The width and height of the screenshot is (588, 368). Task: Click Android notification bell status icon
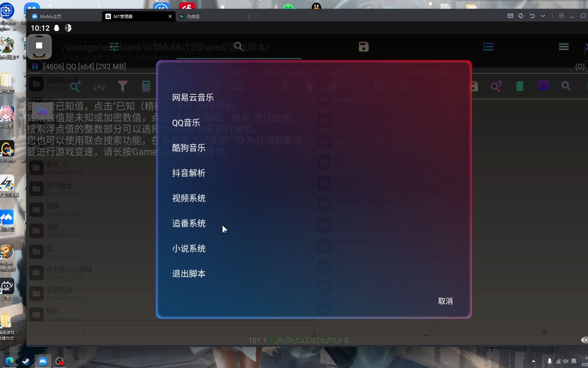point(57,28)
